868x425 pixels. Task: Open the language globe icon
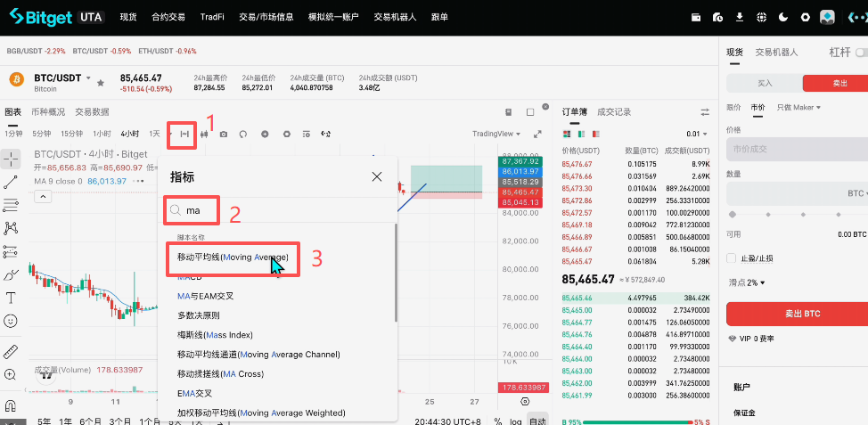(761, 17)
